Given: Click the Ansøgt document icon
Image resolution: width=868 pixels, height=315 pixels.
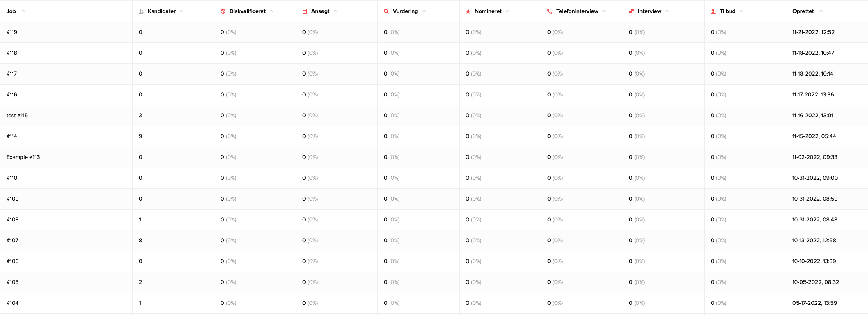Looking at the screenshot, I should (305, 11).
